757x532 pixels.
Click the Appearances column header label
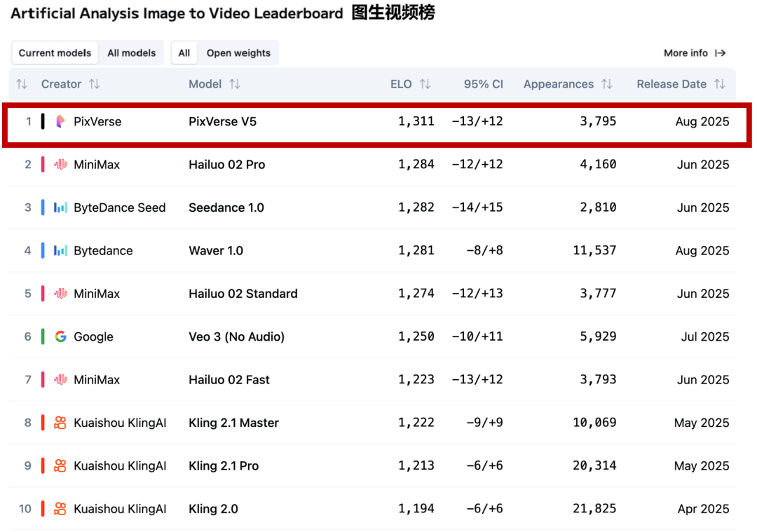coord(559,85)
